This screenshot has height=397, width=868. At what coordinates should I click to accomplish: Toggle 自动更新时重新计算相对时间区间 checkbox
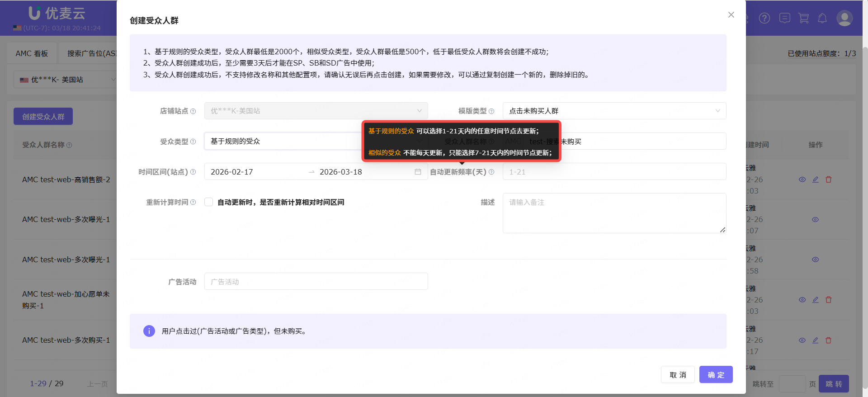point(209,202)
